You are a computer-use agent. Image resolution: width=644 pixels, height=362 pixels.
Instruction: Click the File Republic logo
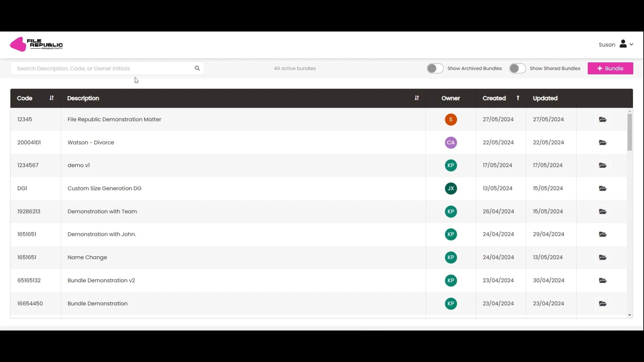[36, 44]
